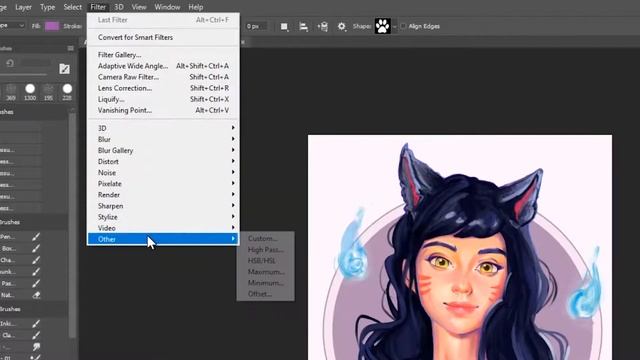Choose HSB/HSL filter
640x360 pixels.
[x=265, y=260]
